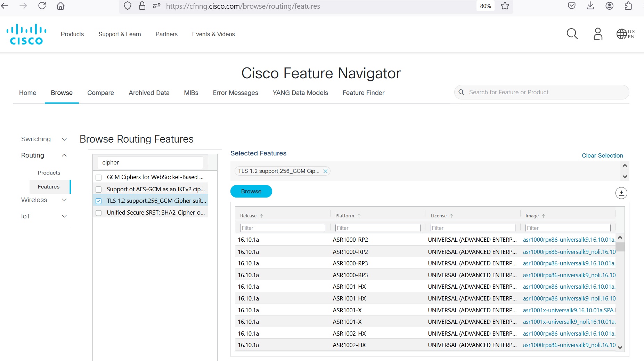Expand the Wireless sidebar section
The height and width of the screenshot is (361, 644).
pyautogui.click(x=64, y=200)
